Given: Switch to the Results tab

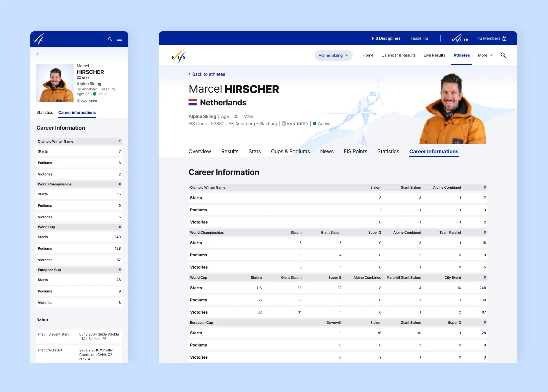Looking at the screenshot, I should pos(230,151).
